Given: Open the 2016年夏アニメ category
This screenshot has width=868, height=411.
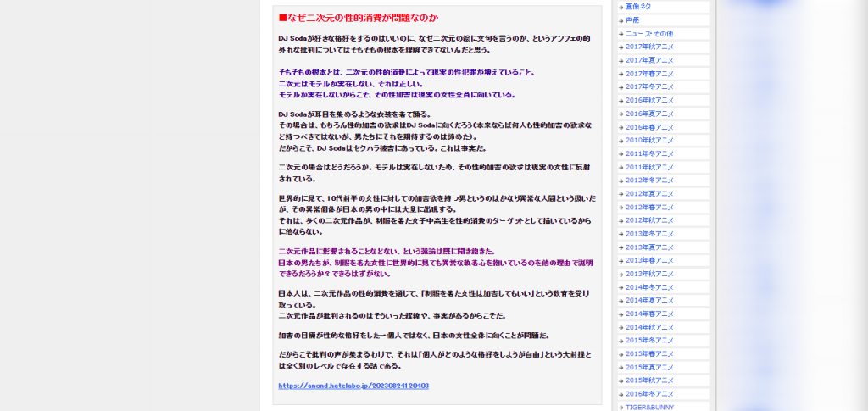Looking at the screenshot, I should click(649, 114).
